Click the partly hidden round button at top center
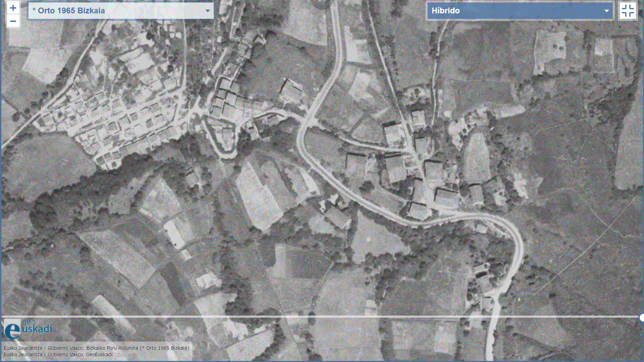This screenshot has height=362, width=644. pyautogui.click(x=321, y=3)
